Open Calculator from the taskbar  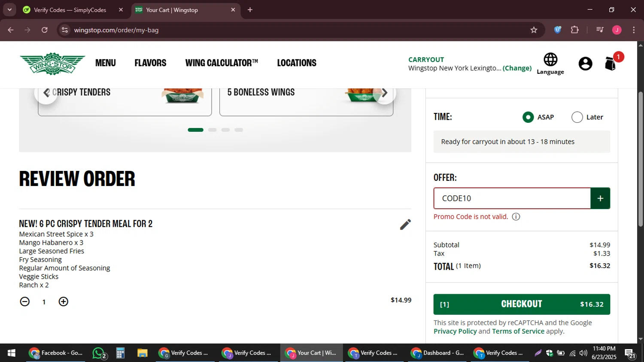coord(121,353)
